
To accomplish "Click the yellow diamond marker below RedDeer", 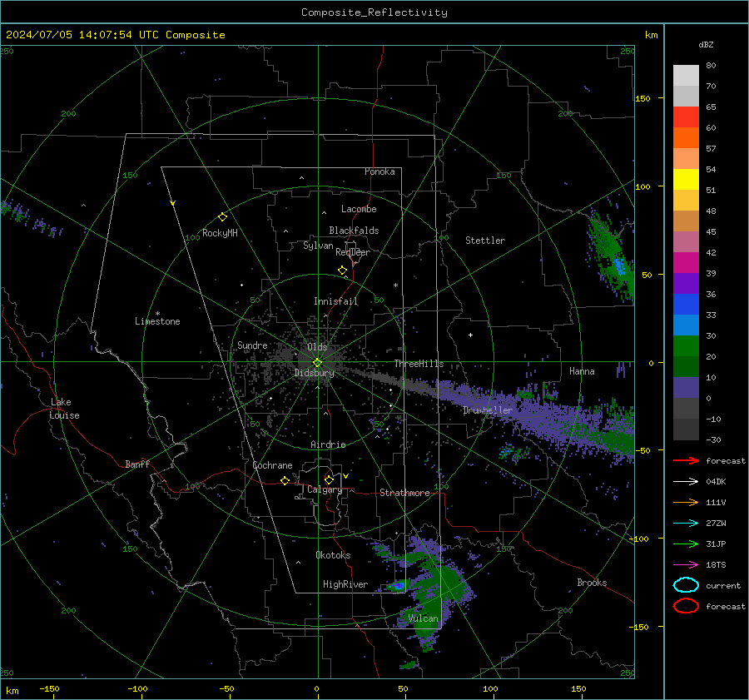I will 342,271.
